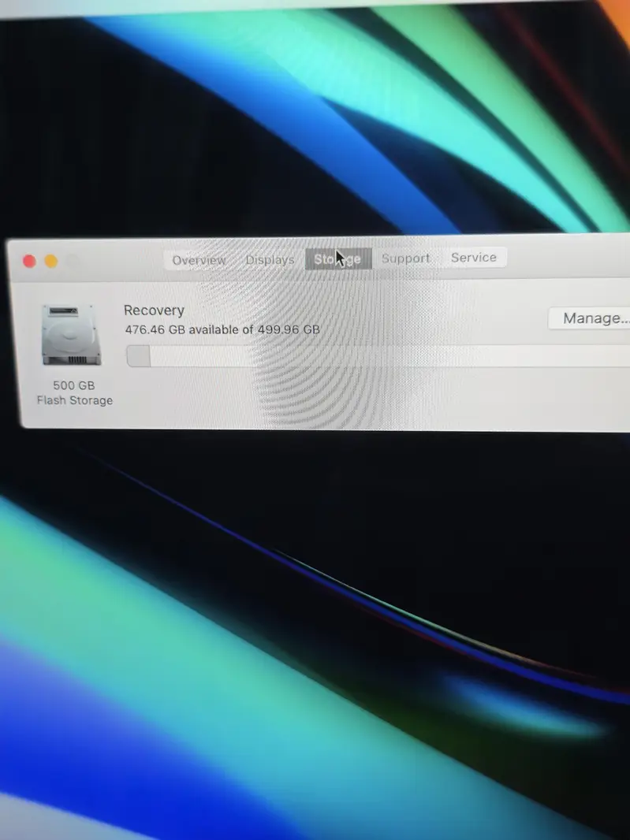Screen dimensions: 630x840
Task: Close the window with red button
Action: click(x=29, y=262)
